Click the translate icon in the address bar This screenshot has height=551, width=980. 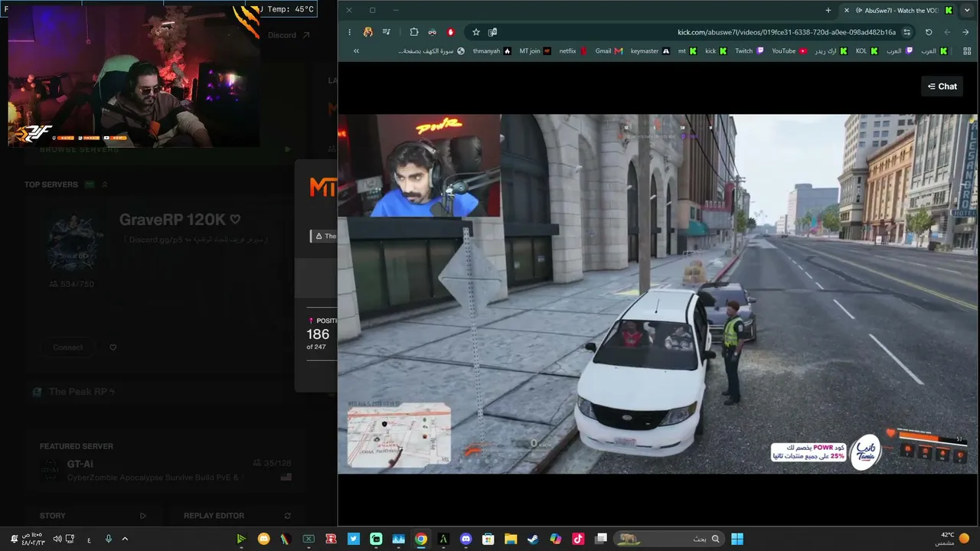493,32
